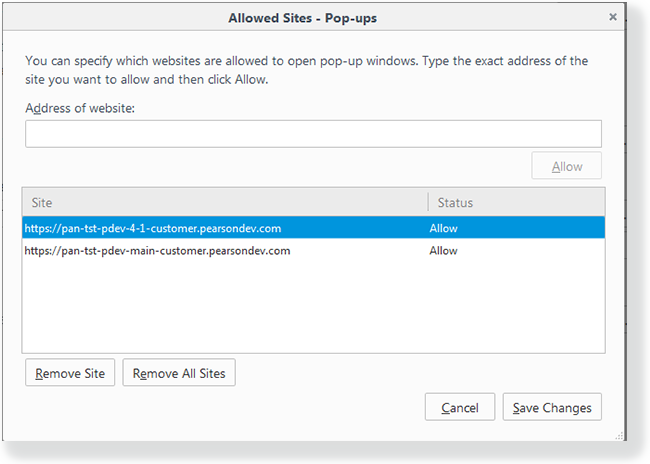
Task: Click the divider between Site and Status headers
Action: (427, 203)
